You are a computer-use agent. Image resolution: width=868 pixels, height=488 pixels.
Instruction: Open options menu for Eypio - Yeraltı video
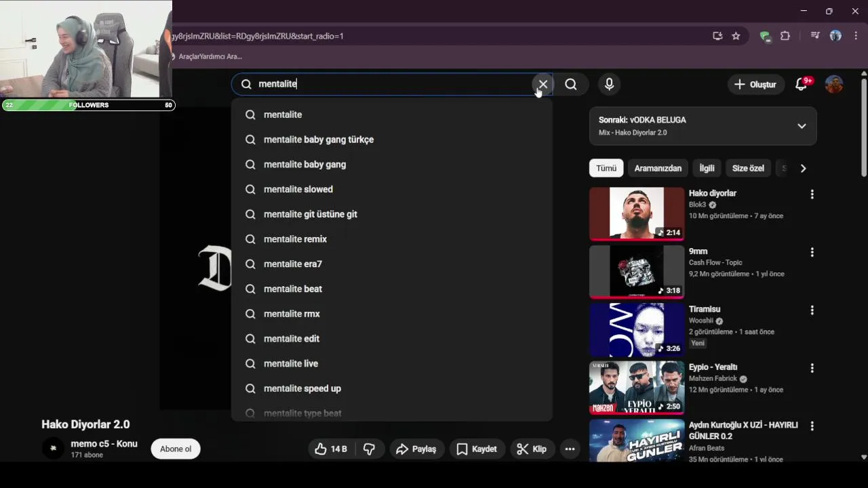pos(812,368)
